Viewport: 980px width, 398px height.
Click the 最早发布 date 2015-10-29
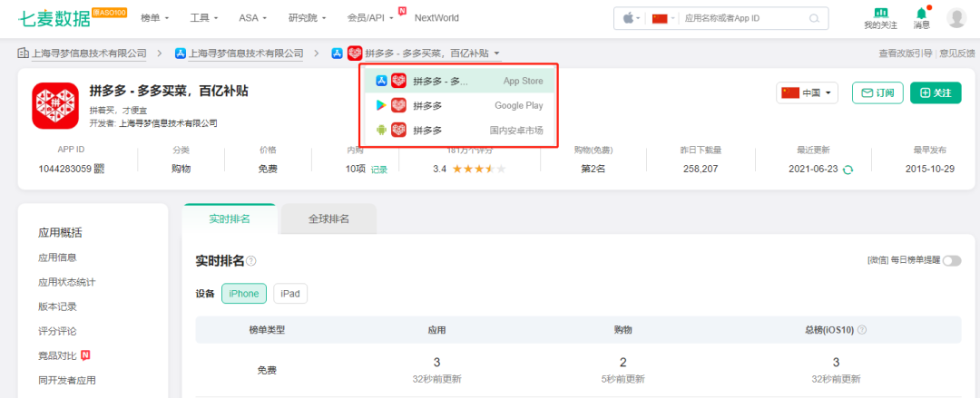(930, 169)
